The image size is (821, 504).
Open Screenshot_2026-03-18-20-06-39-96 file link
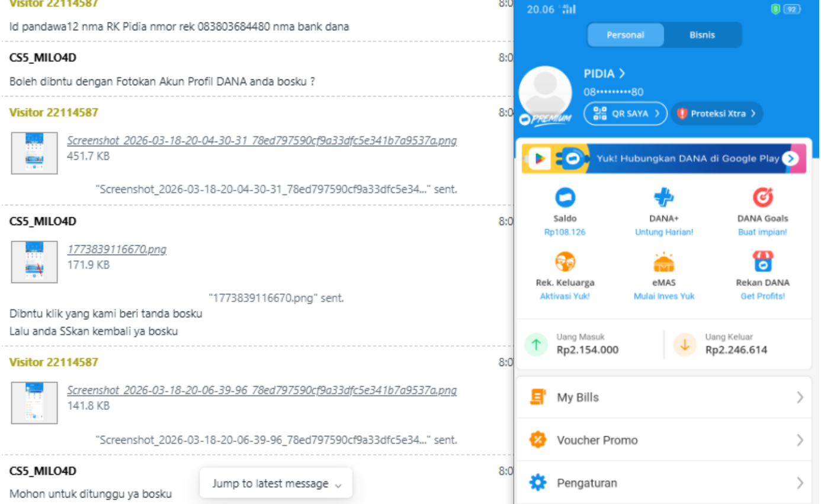(262, 390)
